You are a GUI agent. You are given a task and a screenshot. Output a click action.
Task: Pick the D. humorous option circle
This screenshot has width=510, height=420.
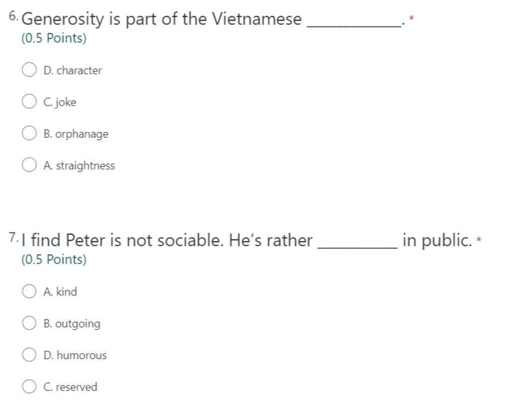click(29, 354)
